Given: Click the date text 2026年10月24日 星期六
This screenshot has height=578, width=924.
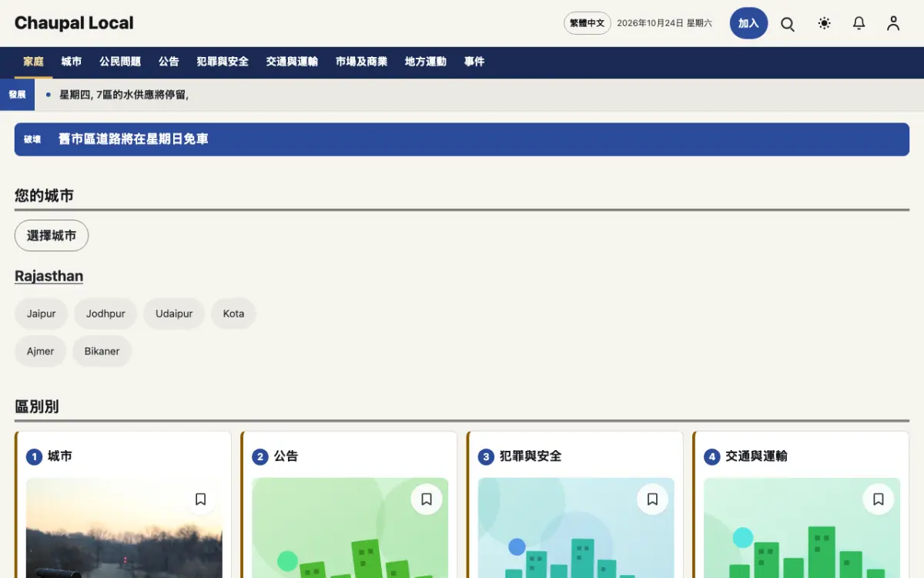Looking at the screenshot, I should 665,23.
